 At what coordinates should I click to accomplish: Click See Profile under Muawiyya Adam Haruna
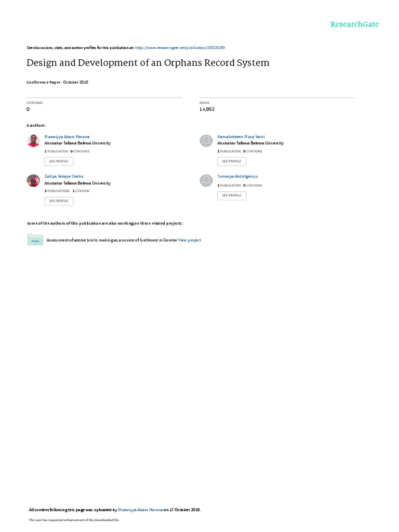59,162
